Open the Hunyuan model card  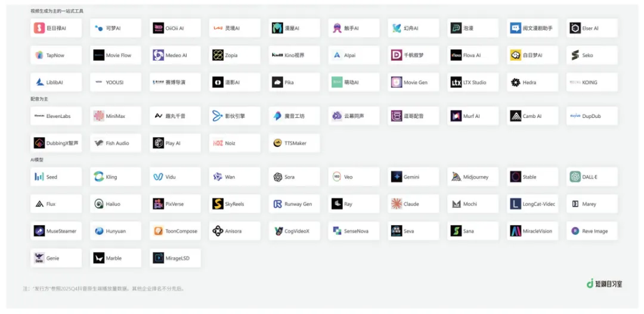tap(116, 231)
